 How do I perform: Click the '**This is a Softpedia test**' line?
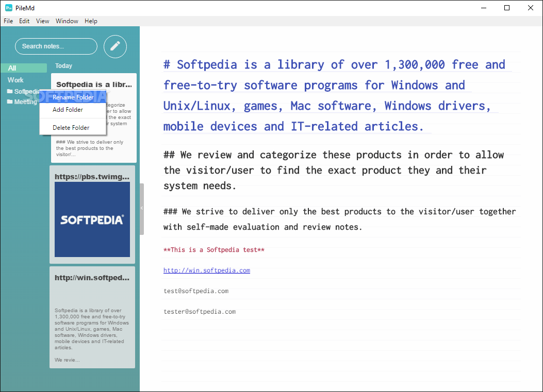click(213, 250)
